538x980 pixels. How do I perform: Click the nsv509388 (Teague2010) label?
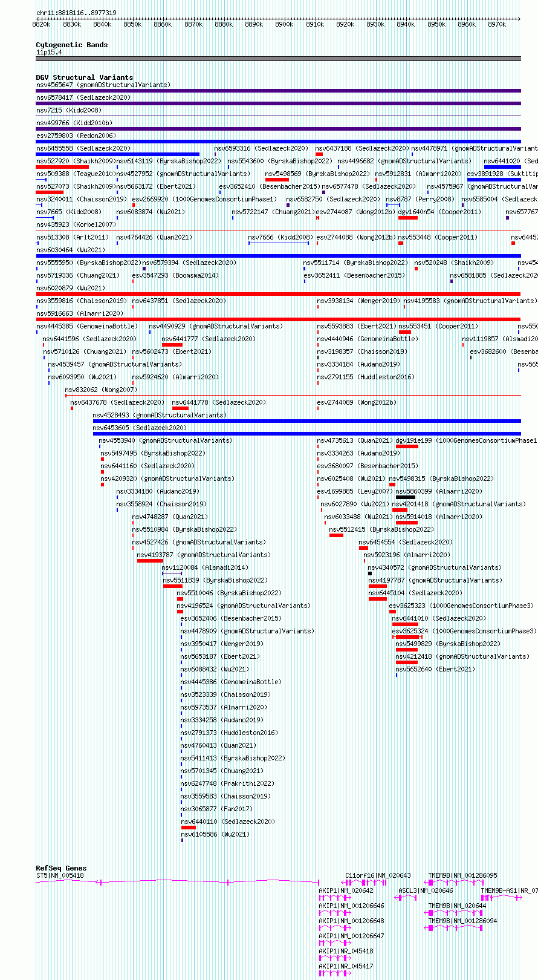[x=75, y=174]
